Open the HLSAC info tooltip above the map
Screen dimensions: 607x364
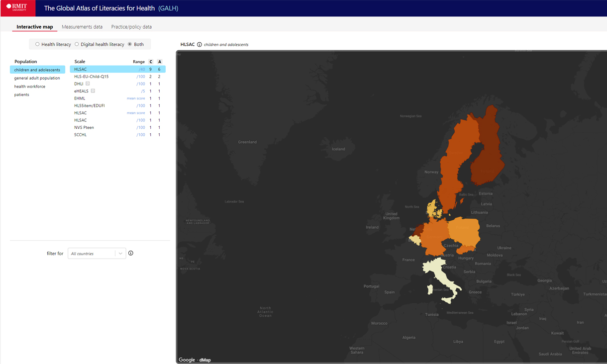200,44
